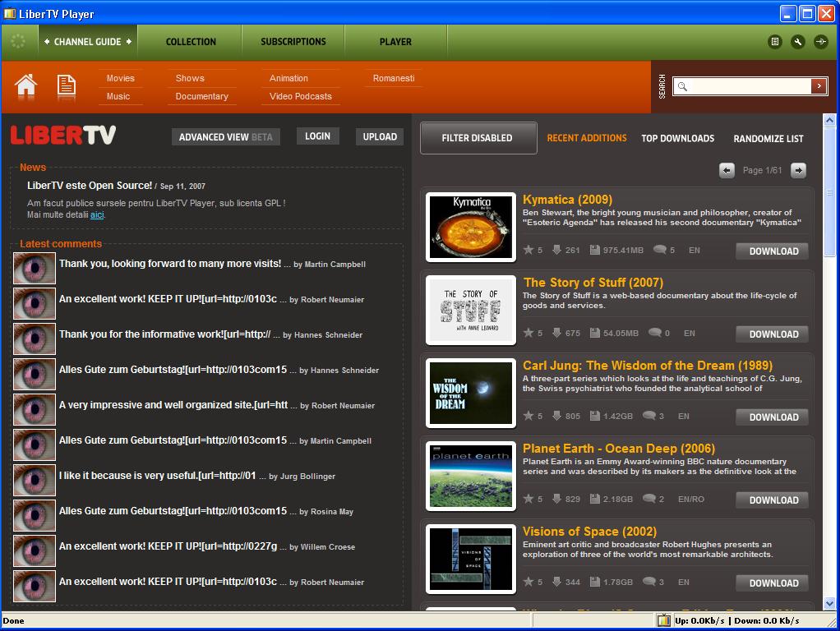Click the downloads arrow icon for Visions of Space
Viewport: 840px width, 631px height.
[556, 582]
